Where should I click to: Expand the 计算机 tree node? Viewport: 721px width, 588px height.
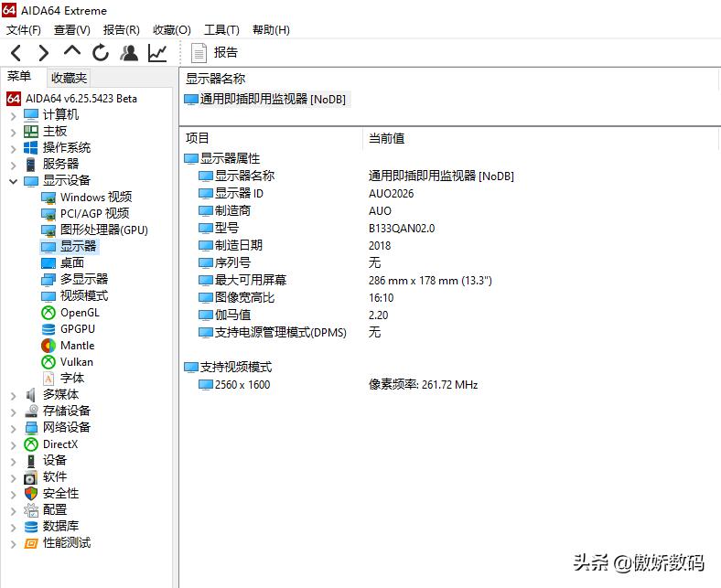[x=14, y=116]
